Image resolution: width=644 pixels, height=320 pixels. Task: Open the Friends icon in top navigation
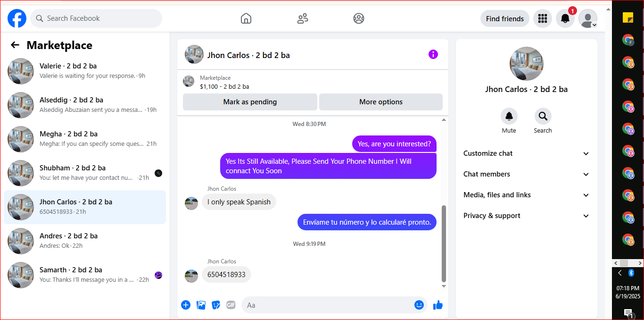[x=303, y=18]
